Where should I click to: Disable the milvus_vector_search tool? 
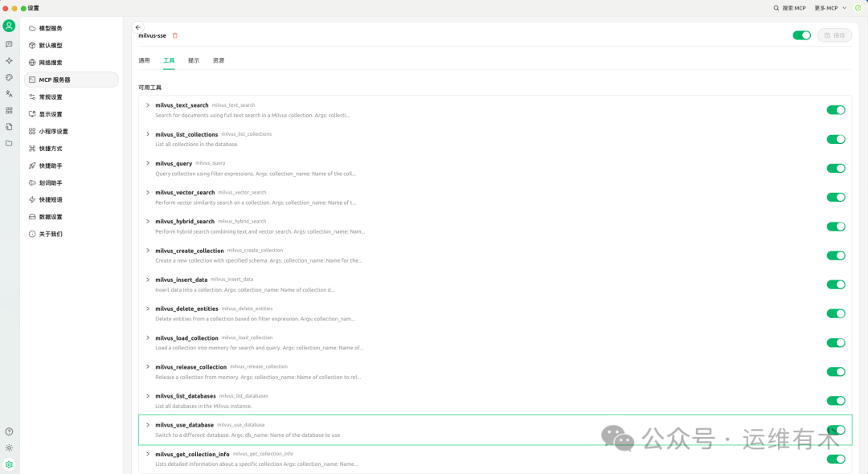coord(836,198)
